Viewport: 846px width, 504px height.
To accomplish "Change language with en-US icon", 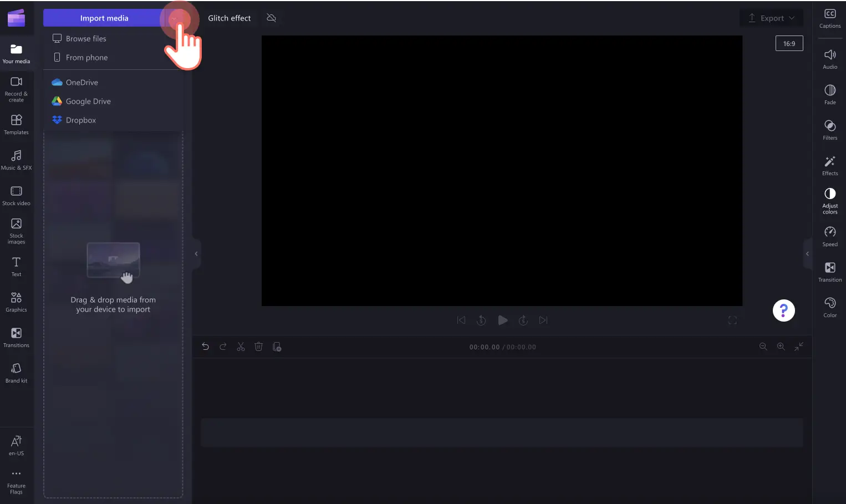I will tap(16, 446).
